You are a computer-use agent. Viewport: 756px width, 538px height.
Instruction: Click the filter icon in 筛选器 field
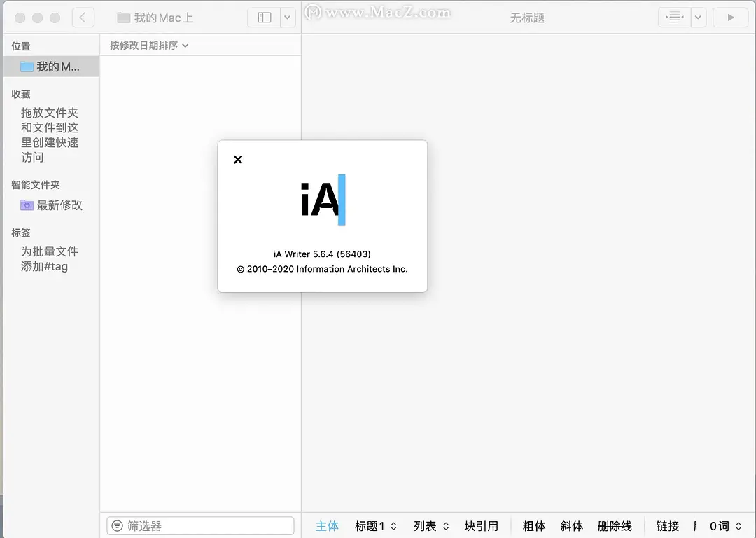117,525
